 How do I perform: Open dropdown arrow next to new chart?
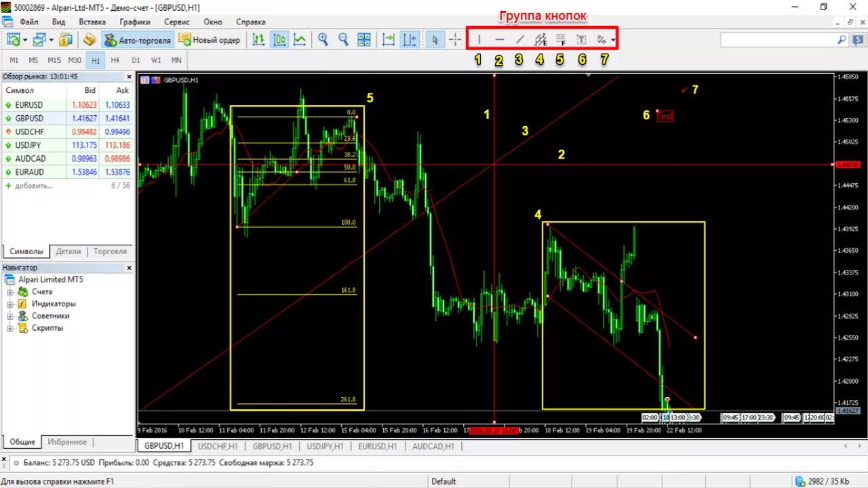point(25,40)
